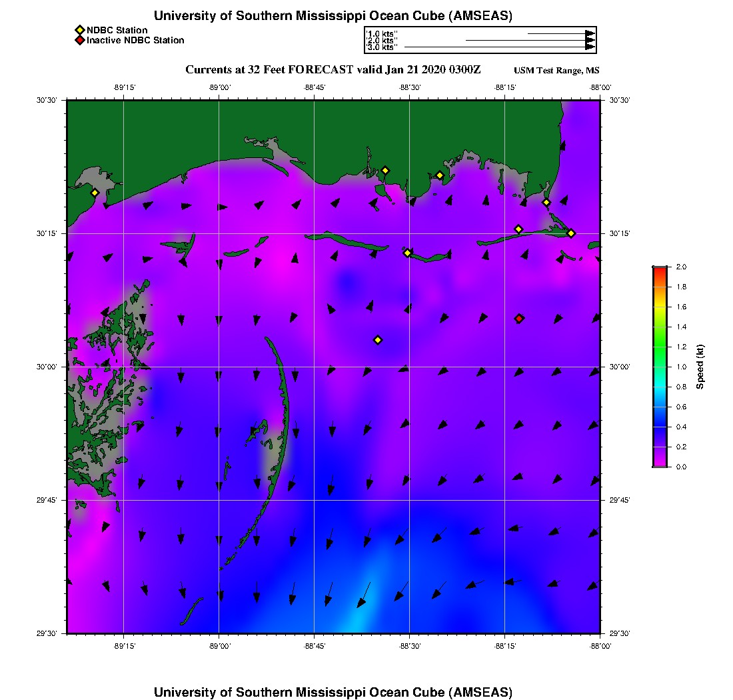The width and height of the screenshot is (733, 700).
Task: Click the kts scale legend box
Action: click(x=480, y=40)
